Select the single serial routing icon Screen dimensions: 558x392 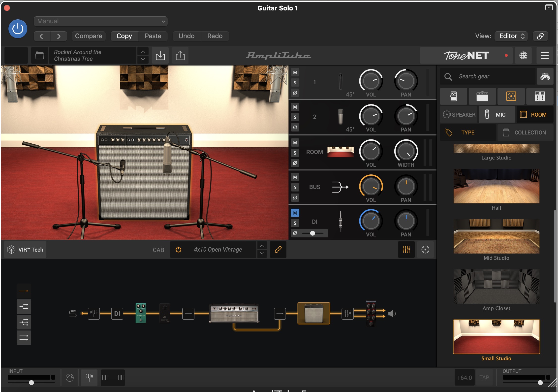click(24, 291)
